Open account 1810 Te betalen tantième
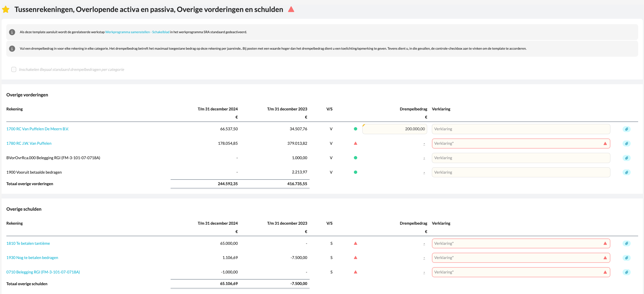Viewport: 644px width, 294px height. (28, 243)
